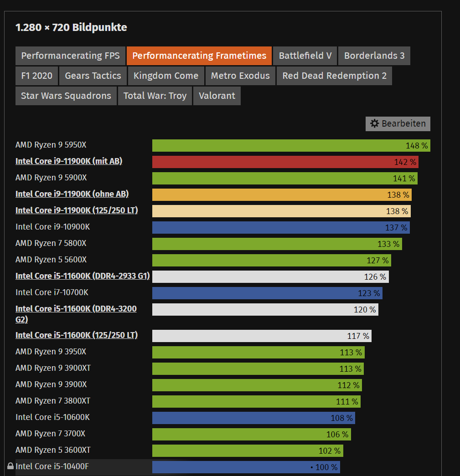Open Intel Core i5-11600K (125/250 LT) link

[77, 335]
